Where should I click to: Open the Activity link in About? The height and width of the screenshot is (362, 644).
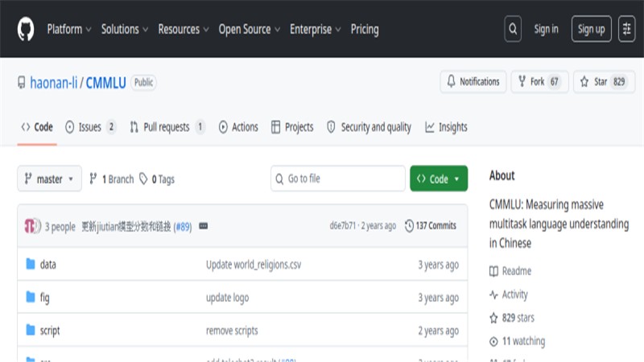pyautogui.click(x=509, y=294)
